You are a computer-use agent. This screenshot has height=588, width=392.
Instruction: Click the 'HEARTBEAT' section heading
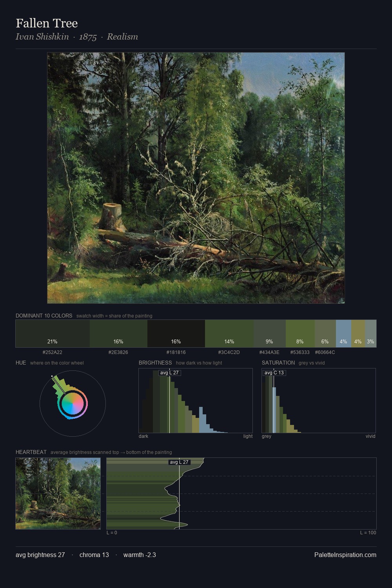click(x=31, y=452)
